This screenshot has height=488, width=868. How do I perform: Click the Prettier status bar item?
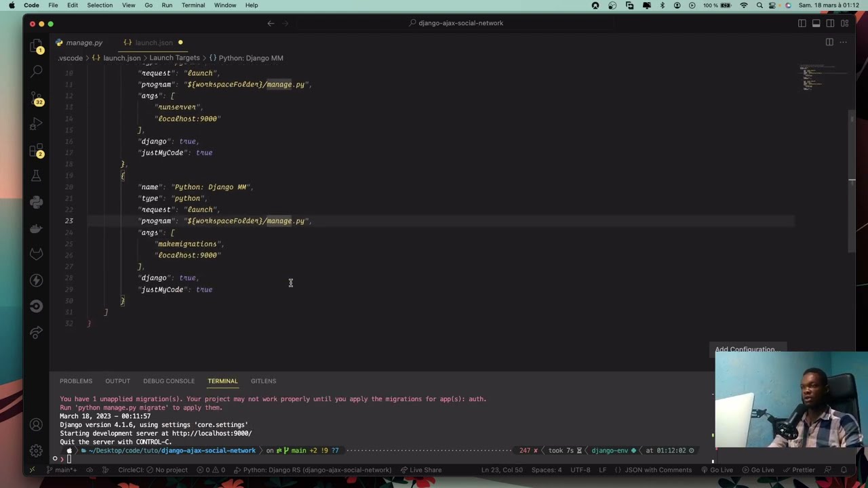[798, 470]
